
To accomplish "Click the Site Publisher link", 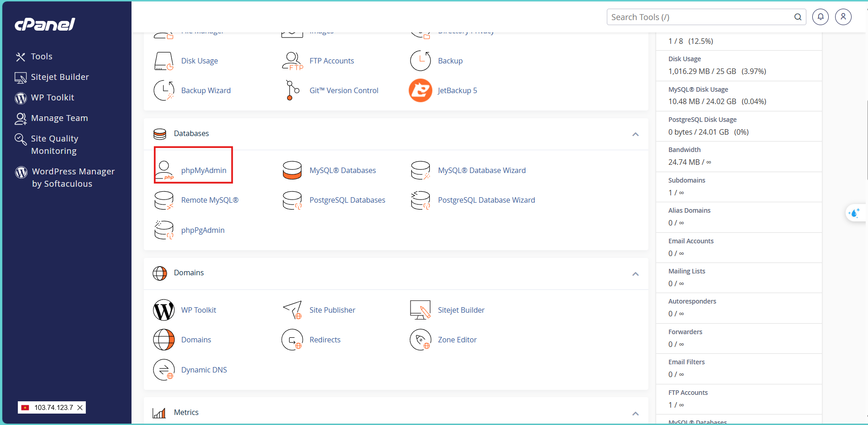I will point(332,310).
